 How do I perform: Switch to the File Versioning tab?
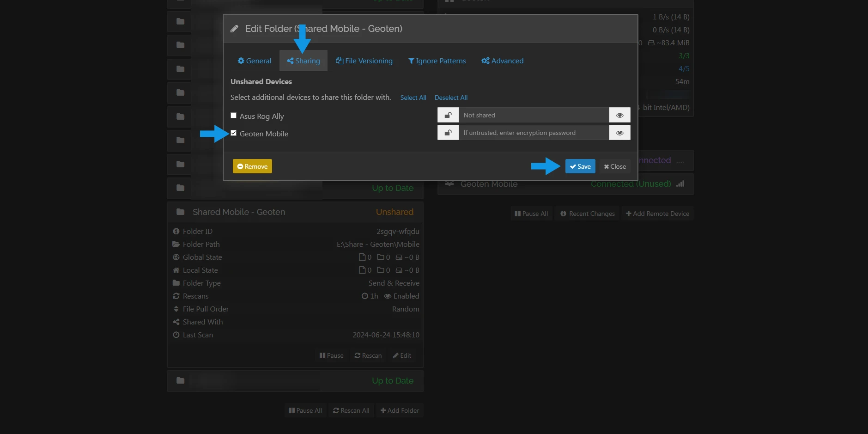coord(364,61)
